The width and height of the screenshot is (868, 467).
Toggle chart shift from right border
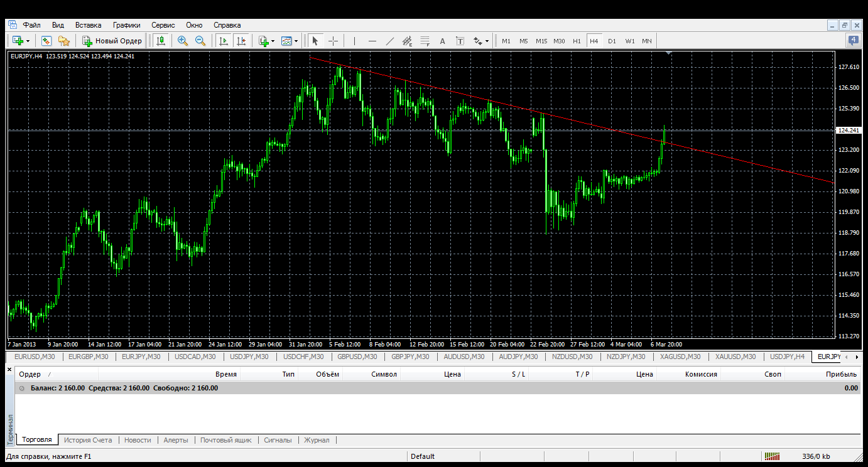point(241,41)
